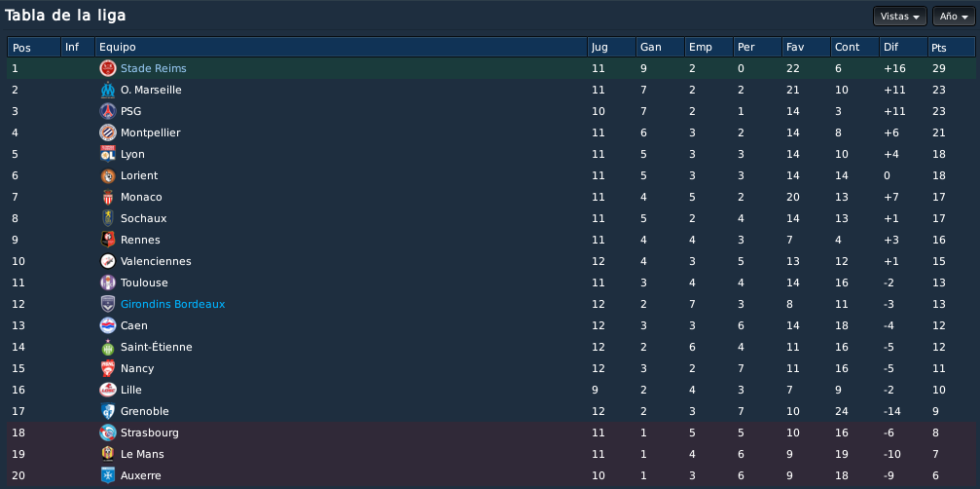The height and width of the screenshot is (489, 980).
Task: Select the Montpellier team name
Action: [x=151, y=132]
